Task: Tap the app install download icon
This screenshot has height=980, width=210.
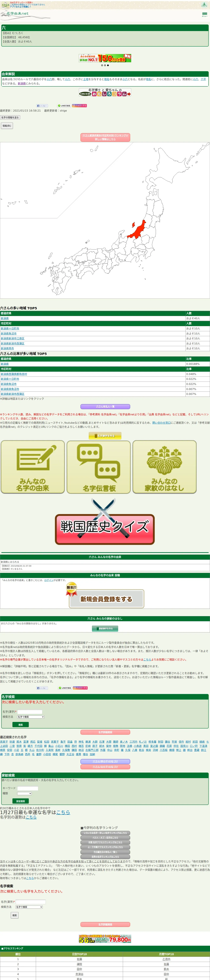Action: 204,5
